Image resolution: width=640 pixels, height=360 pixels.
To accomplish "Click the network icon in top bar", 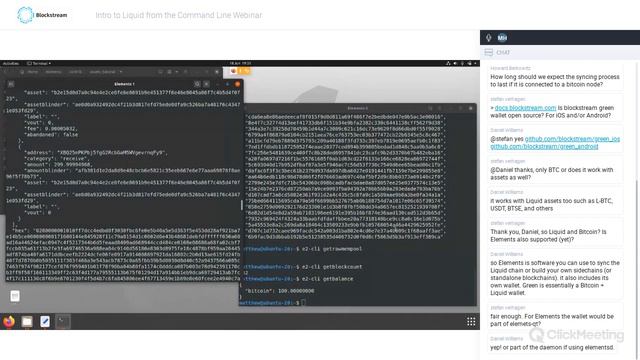I will pyautogui.click(x=448, y=63).
